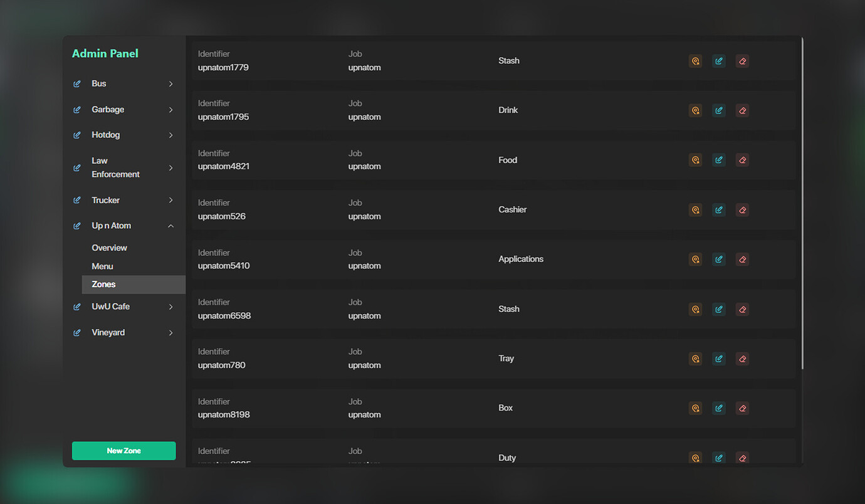Viewport: 865px width, 504px height.
Task: Open Overview under Up n Atom
Action: click(109, 248)
